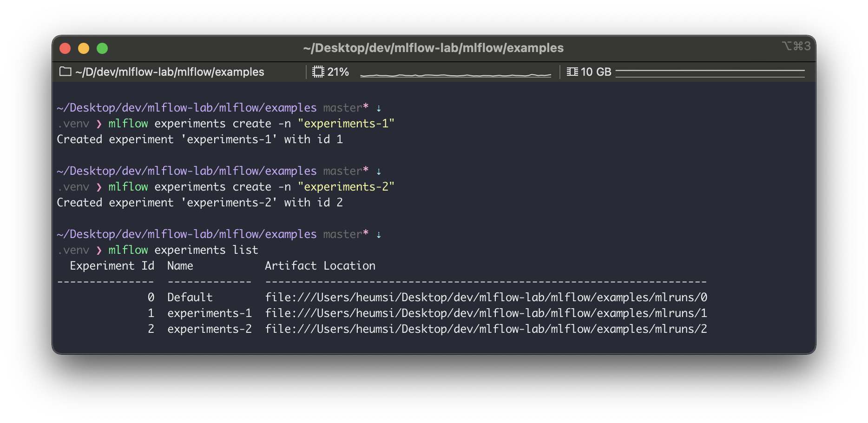Click the 'experiments-1' name in the table
Image resolution: width=868 pixels, height=423 pixels.
tap(210, 313)
